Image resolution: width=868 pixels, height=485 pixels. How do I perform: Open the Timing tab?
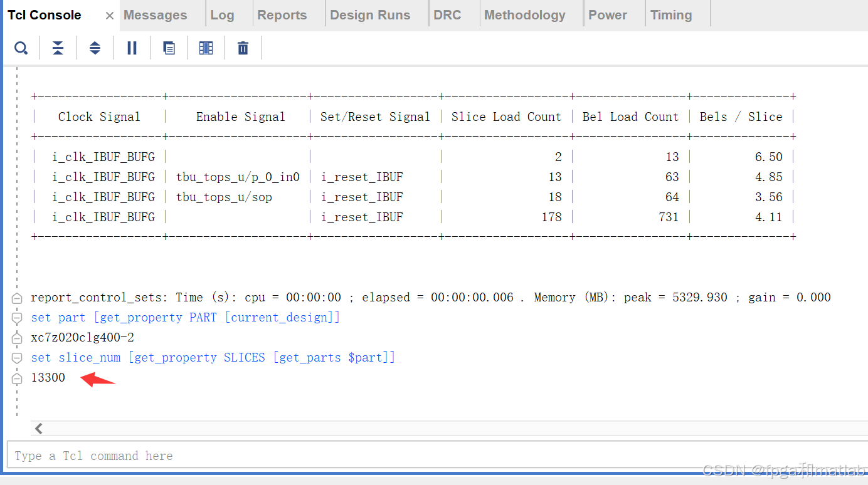[670, 14]
